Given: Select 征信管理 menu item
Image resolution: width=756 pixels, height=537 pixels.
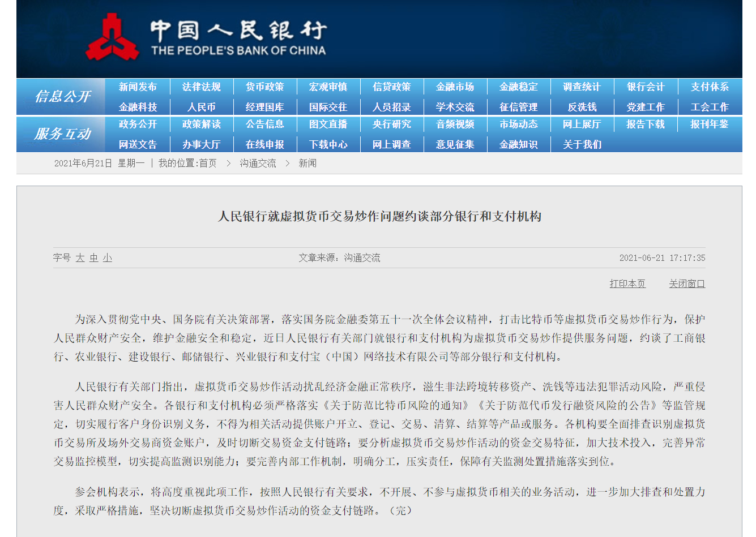Looking at the screenshot, I should click(518, 107).
